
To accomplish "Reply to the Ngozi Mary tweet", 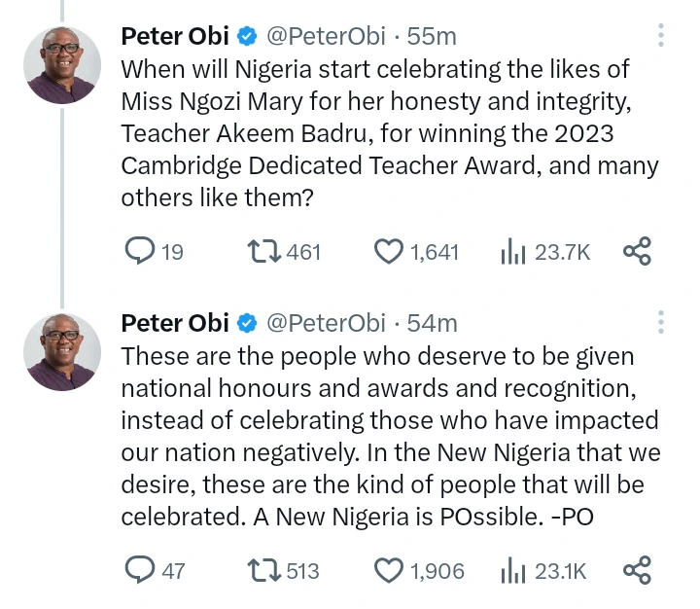I will (x=141, y=252).
